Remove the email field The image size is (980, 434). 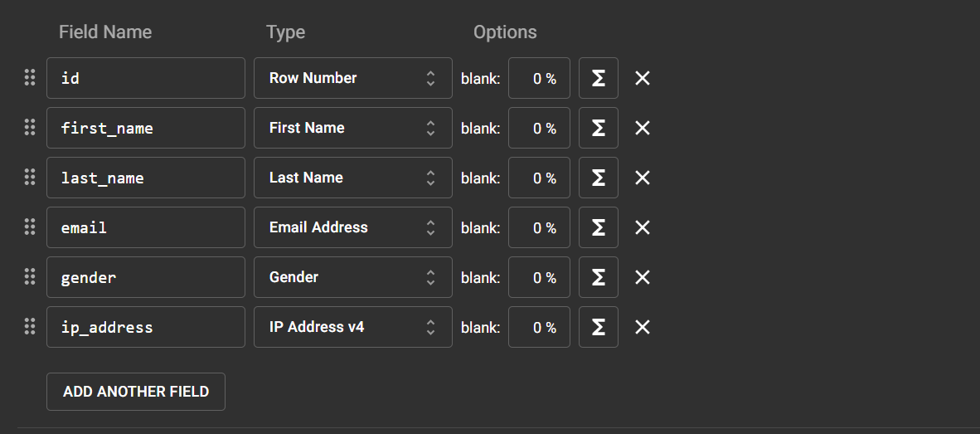[x=643, y=227]
